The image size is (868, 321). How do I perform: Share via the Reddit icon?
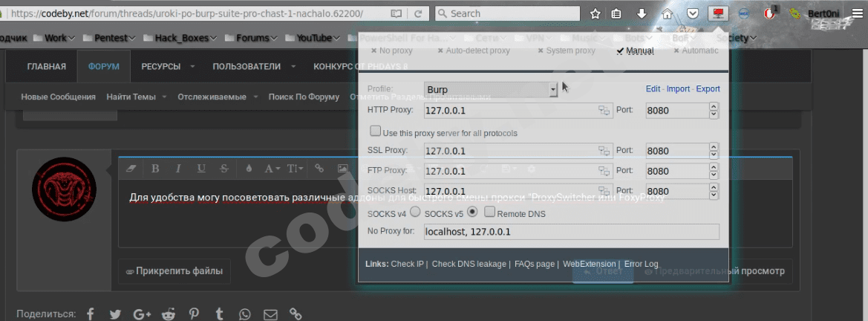click(169, 314)
